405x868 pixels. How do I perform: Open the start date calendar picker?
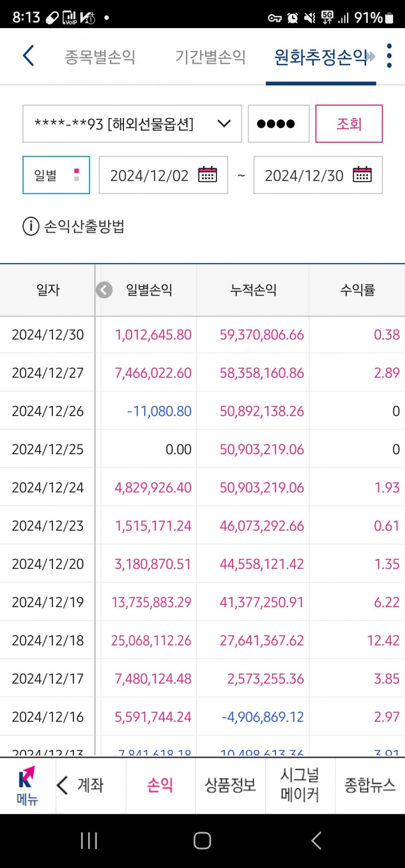pos(207,175)
